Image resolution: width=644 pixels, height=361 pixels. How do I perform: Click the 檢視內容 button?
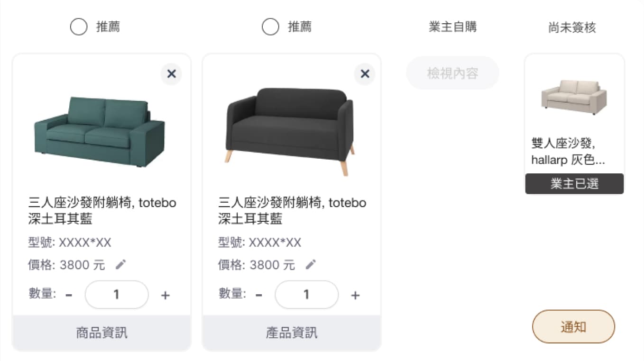click(x=452, y=73)
